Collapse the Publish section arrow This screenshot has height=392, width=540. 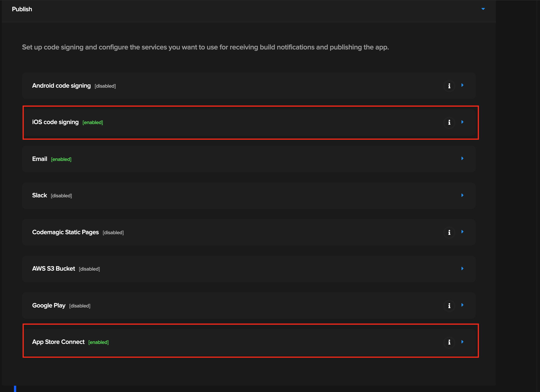(x=483, y=9)
